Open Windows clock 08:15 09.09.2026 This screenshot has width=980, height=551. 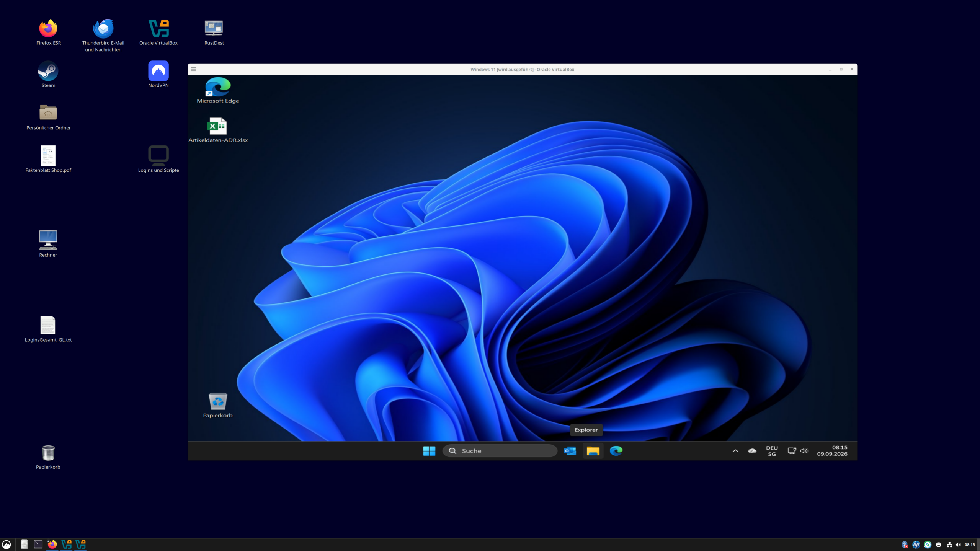pos(832,451)
